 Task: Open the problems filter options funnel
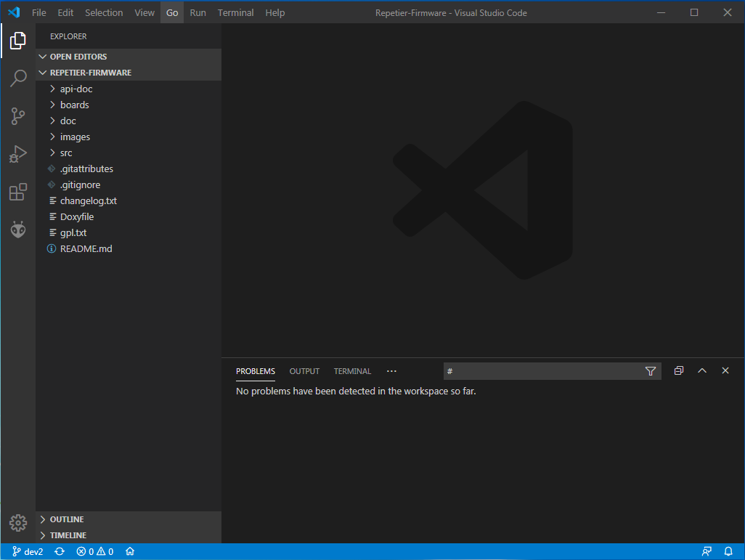pyautogui.click(x=651, y=371)
